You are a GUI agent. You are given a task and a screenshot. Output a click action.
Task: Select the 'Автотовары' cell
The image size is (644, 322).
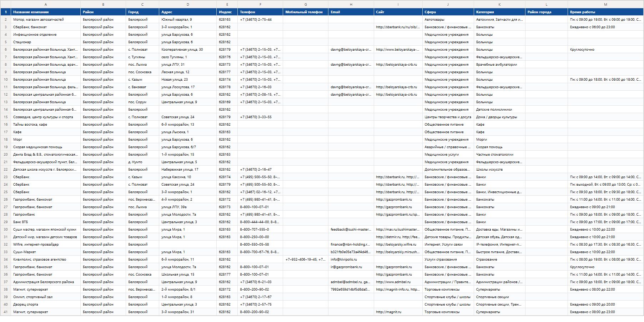[448, 20]
